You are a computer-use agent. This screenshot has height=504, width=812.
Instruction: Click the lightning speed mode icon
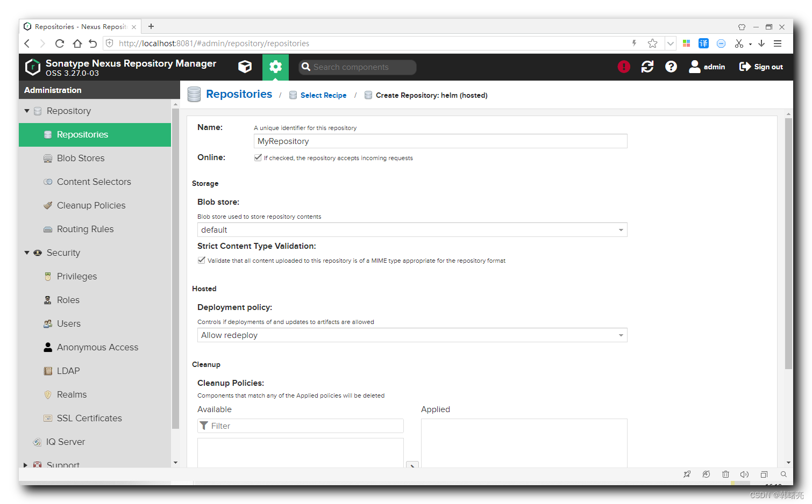(634, 44)
